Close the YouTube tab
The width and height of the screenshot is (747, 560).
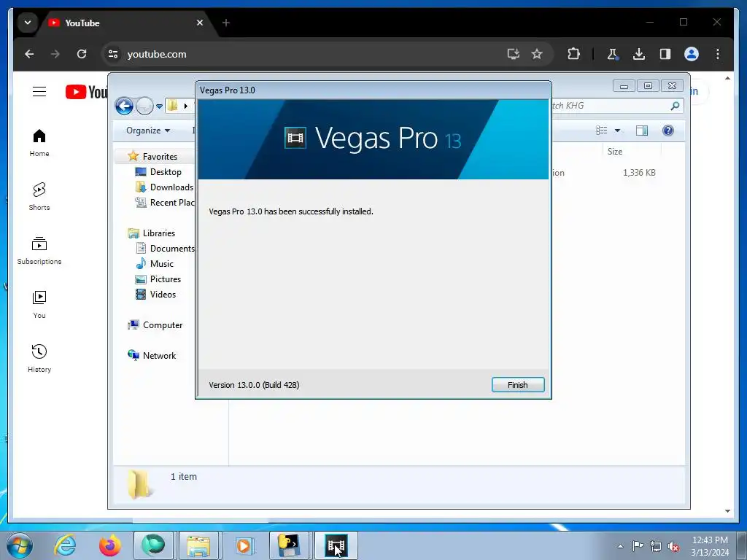point(200,23)
